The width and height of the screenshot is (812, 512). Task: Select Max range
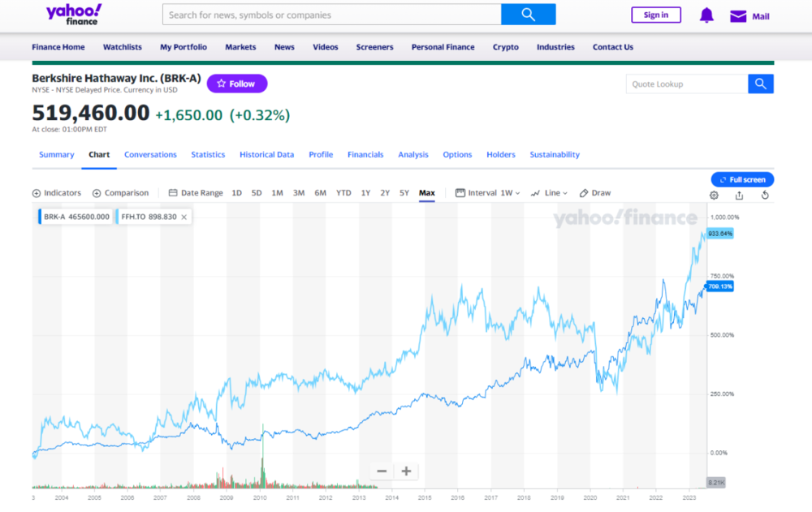427,192
